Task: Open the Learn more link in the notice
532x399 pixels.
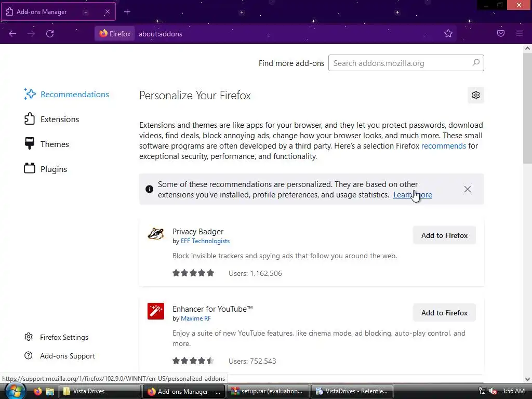Action: coord(413,195)
